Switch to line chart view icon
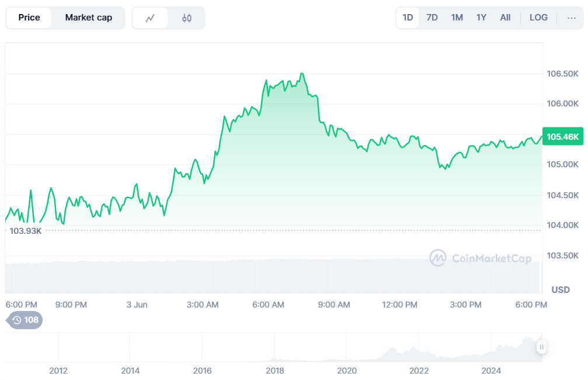Viewport: 588px width, 380px height. coord(150,18)
